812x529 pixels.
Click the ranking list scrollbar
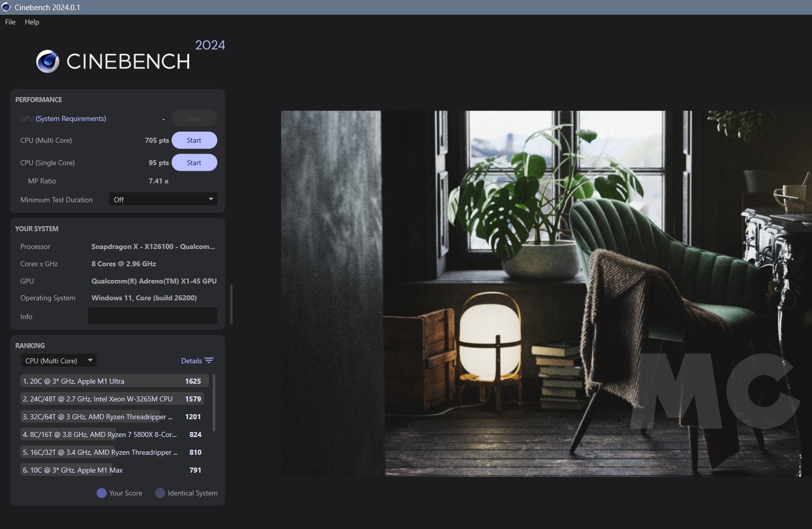point(214,402)
